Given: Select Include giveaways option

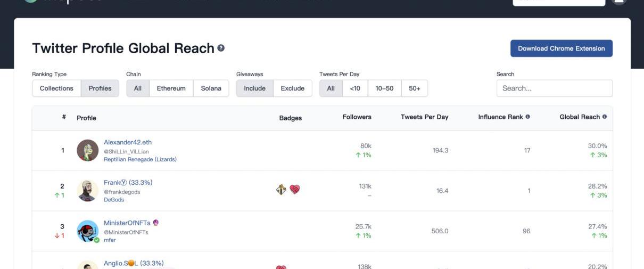Looking at the screenshot, I should click(x=255, y=88).
